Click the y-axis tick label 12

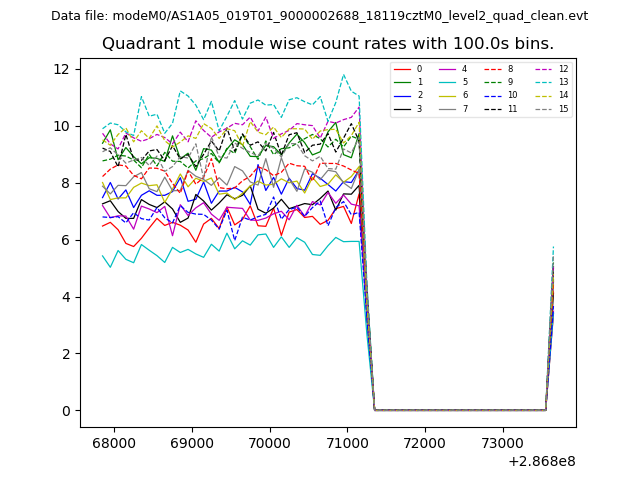(61, 69)
